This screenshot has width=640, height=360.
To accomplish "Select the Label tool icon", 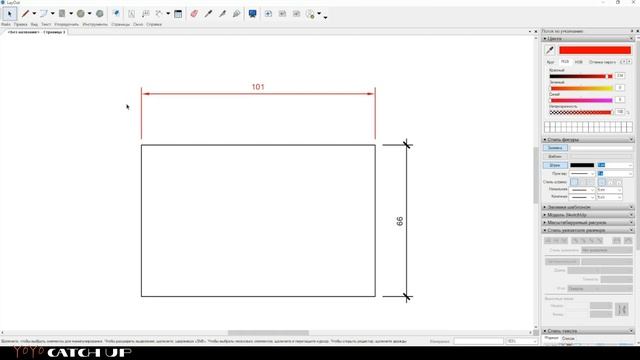I will coord(145,14).
